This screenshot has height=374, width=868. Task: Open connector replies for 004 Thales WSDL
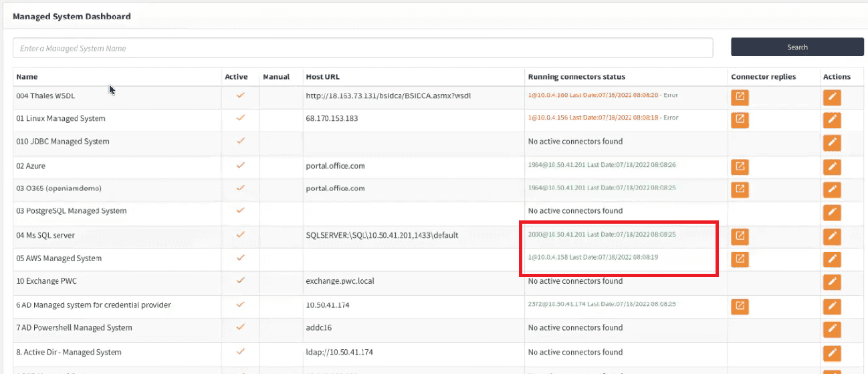[740, 98]
